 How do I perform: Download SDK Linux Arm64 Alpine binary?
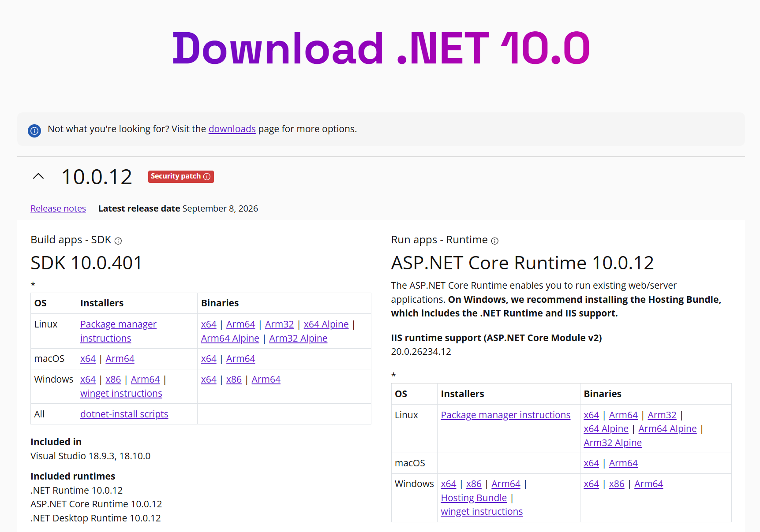[230, 339]
